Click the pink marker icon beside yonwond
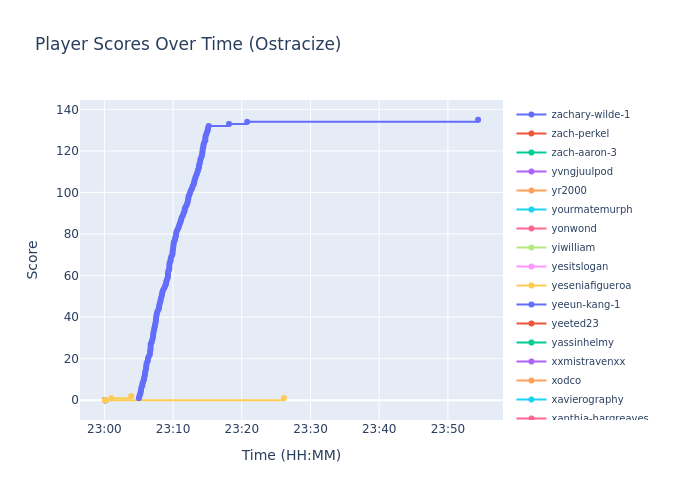 [x=531, y=229]
